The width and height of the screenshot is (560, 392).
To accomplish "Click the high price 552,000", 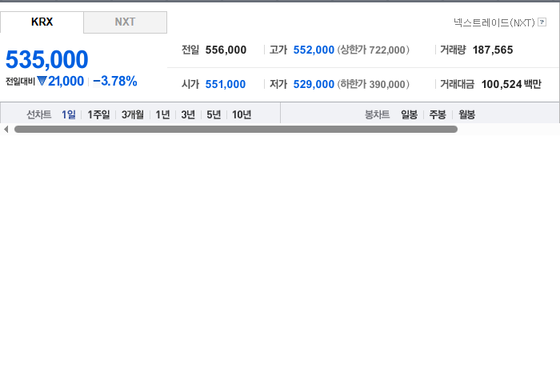I will click(x=314, y=50).
